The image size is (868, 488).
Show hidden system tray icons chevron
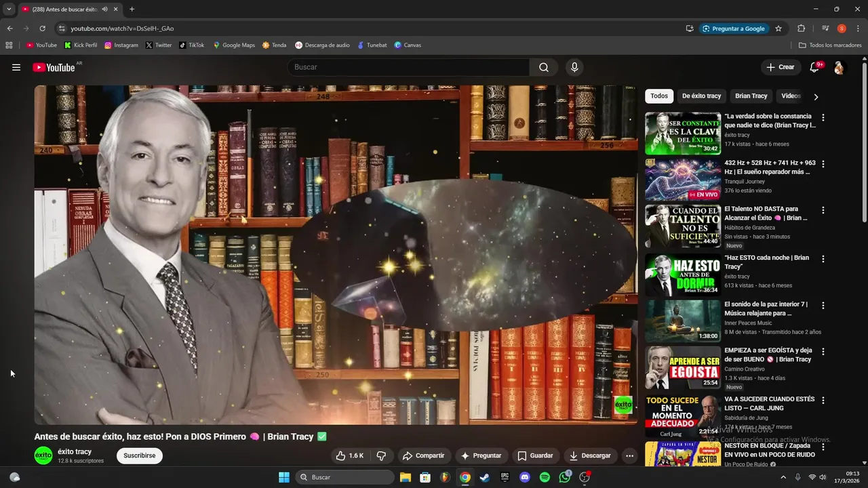point(783,477)
